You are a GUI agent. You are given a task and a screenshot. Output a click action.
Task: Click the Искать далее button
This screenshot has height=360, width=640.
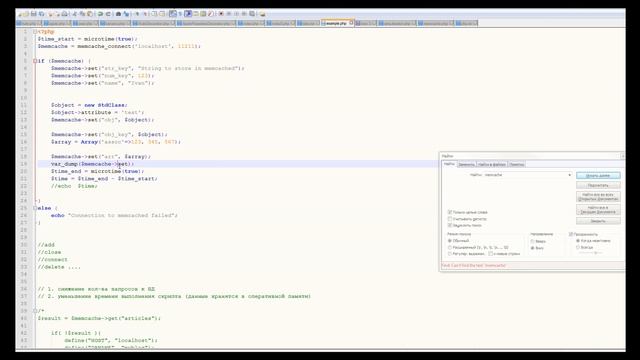(598, 176)
